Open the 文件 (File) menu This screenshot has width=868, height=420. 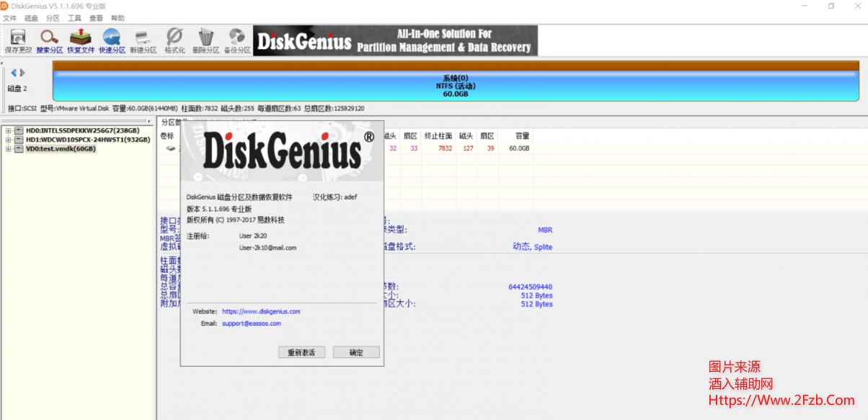click(x=11, y=18)
